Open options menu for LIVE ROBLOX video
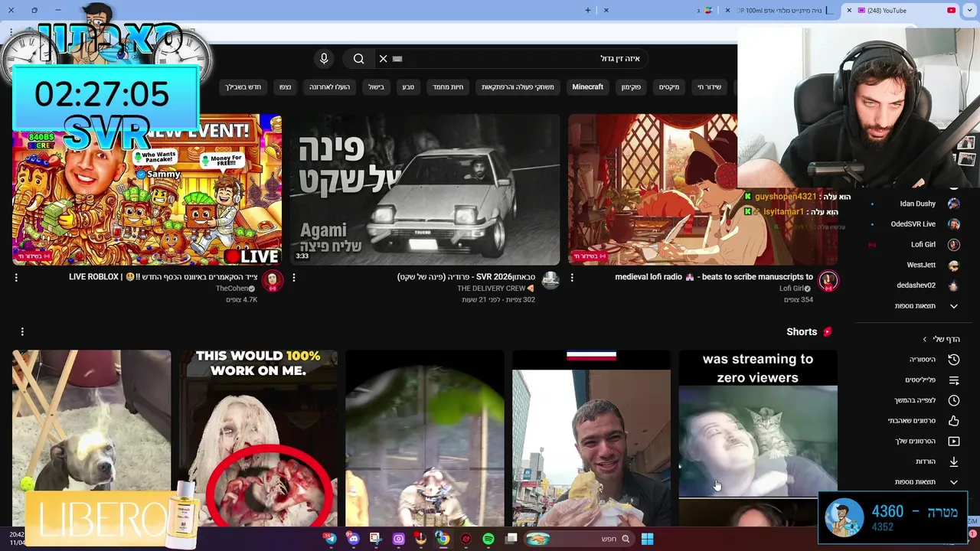This screenshot has height=551, width=980. [16, 278]
